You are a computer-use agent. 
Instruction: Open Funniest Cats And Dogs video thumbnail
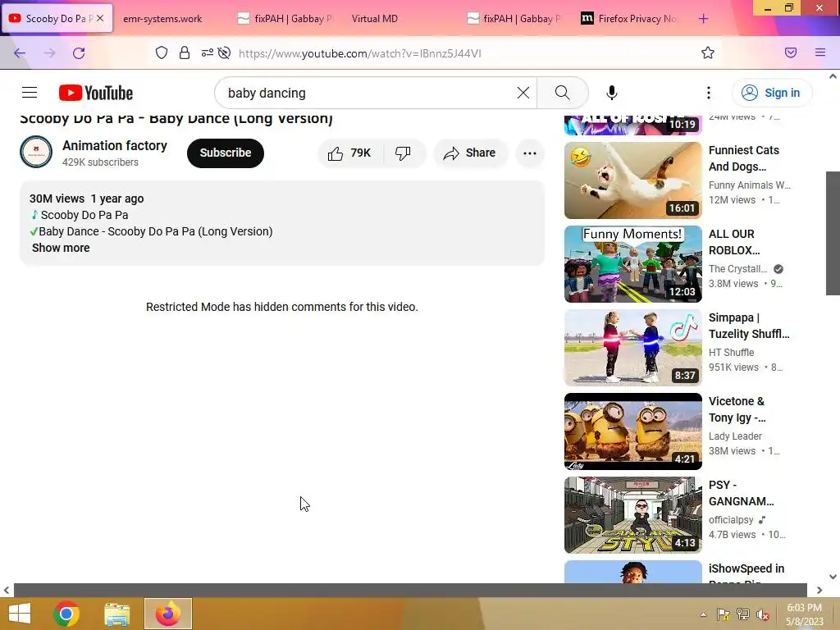[632, 180]
